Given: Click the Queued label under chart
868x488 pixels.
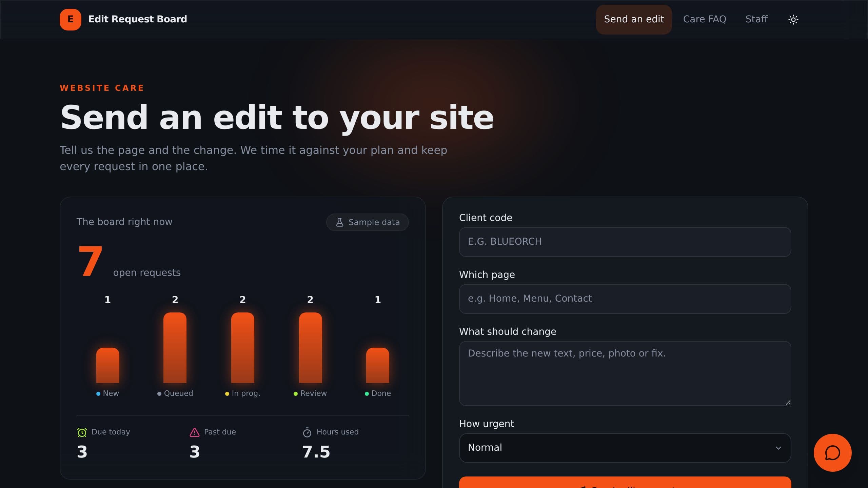Looking at the screenshot, I should (x=178, y=393).
